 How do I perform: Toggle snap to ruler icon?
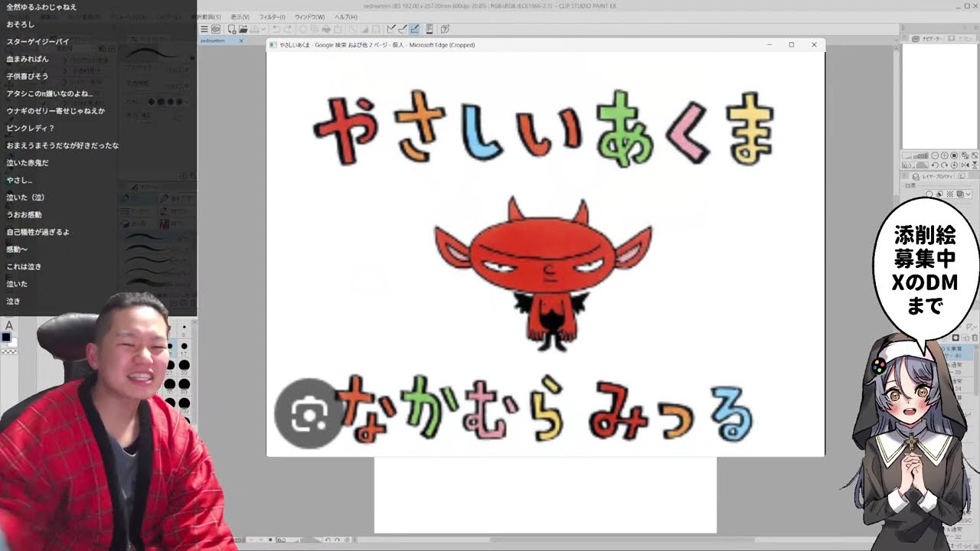coord(392,29)
